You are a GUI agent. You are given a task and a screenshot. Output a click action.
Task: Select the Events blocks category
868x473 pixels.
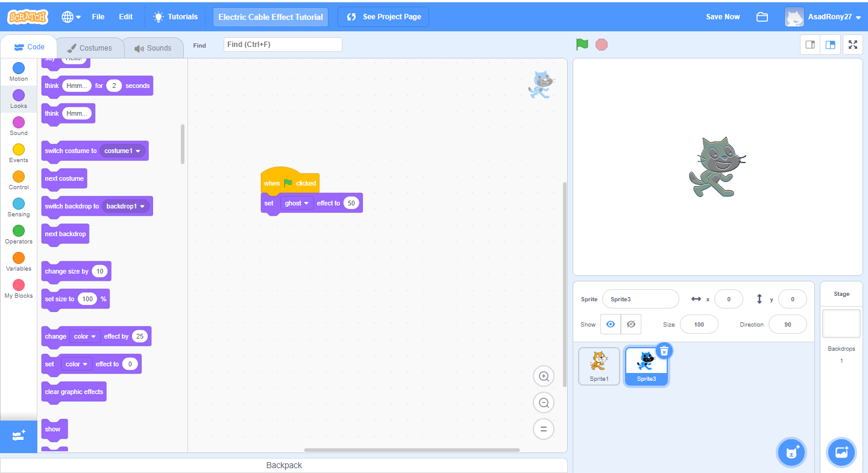pos(18,155)
